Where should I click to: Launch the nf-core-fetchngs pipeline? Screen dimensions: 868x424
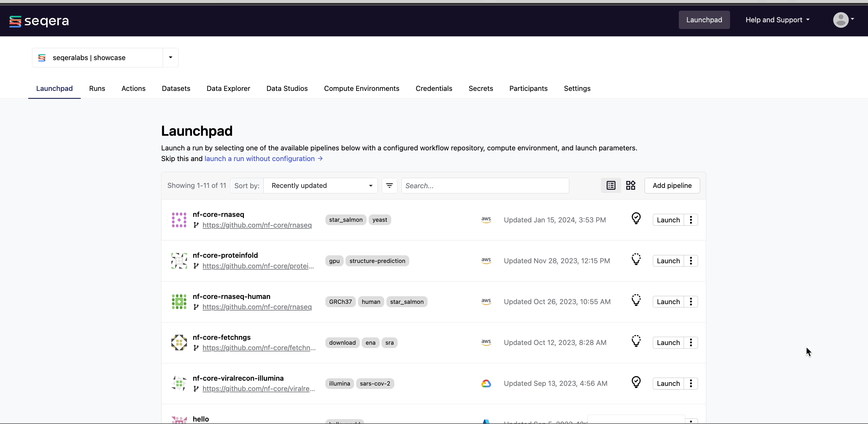668,343
